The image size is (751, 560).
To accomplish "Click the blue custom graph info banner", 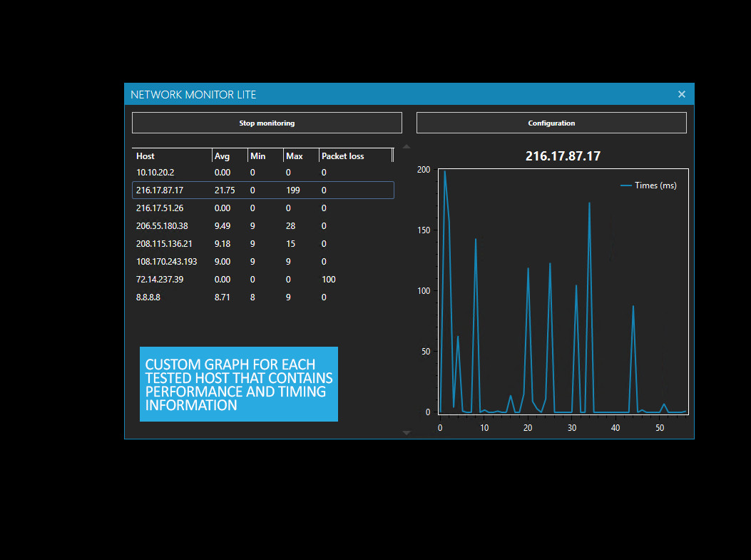I will [238, 384].
